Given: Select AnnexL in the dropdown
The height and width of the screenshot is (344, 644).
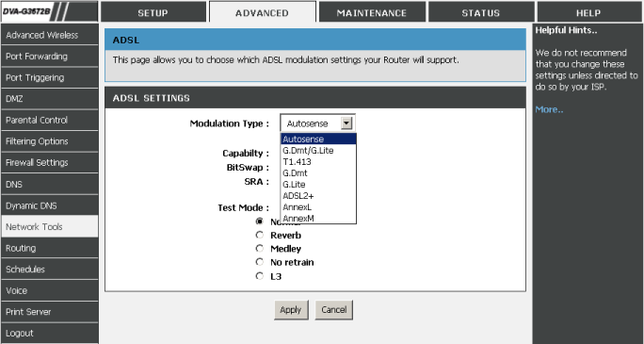Looking at the screenshot, I should (x=318, y=206).
